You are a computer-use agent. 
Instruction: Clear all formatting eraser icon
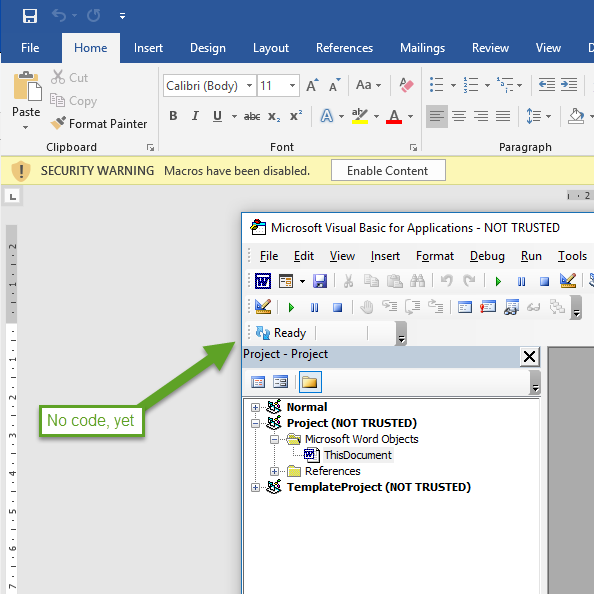pyautogui.click(x=406, y=85)
